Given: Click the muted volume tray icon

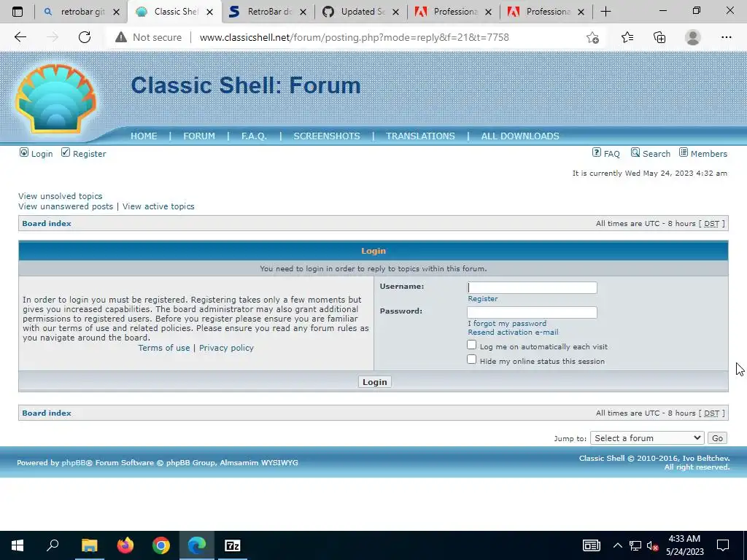Looking at the screenshot, I should (652, 545).
